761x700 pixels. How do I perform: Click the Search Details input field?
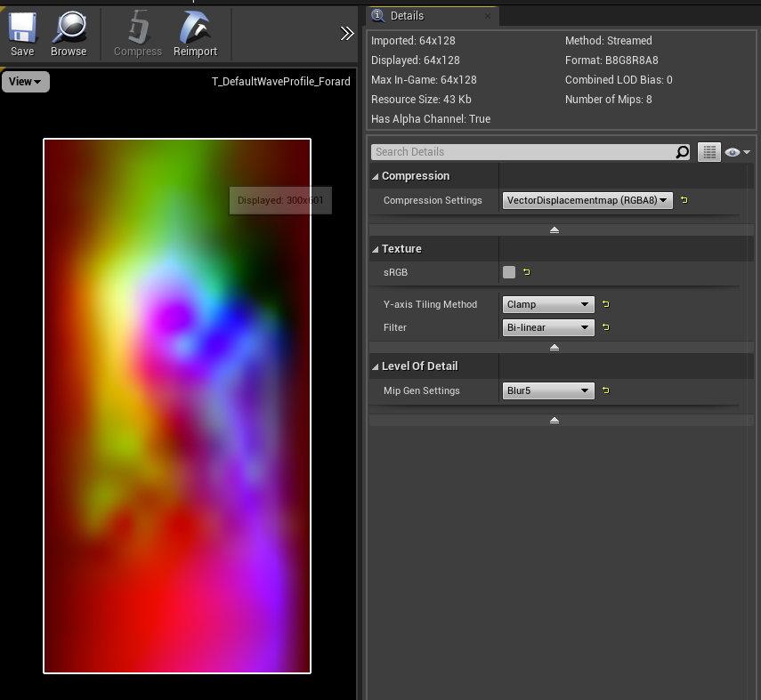[x=522, y=152]
